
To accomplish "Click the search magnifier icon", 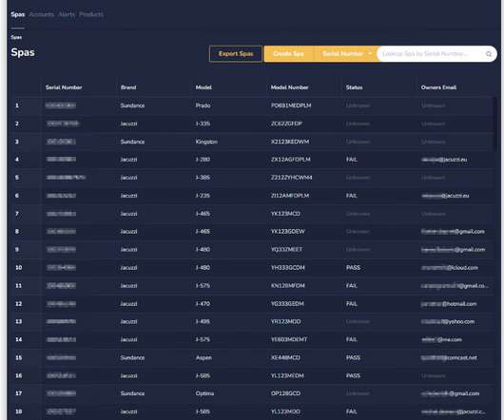I will pos(489,54).
